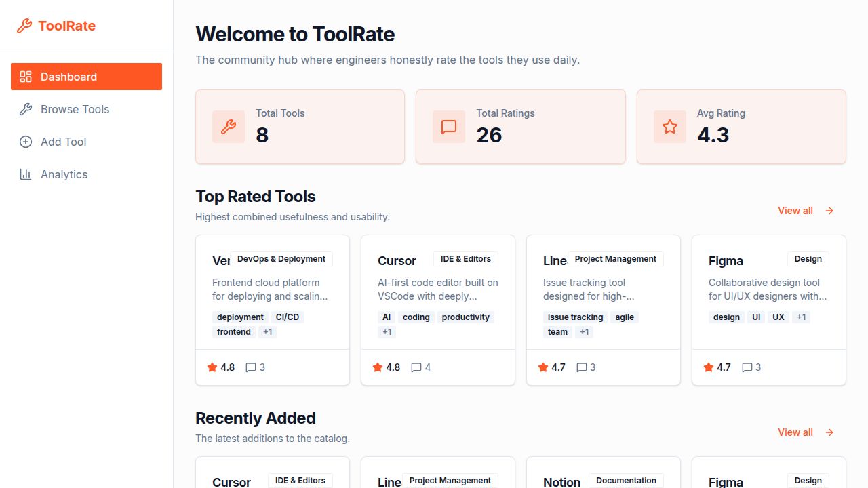
Task: Click the Avg Rating stat card
Action: 741,127
